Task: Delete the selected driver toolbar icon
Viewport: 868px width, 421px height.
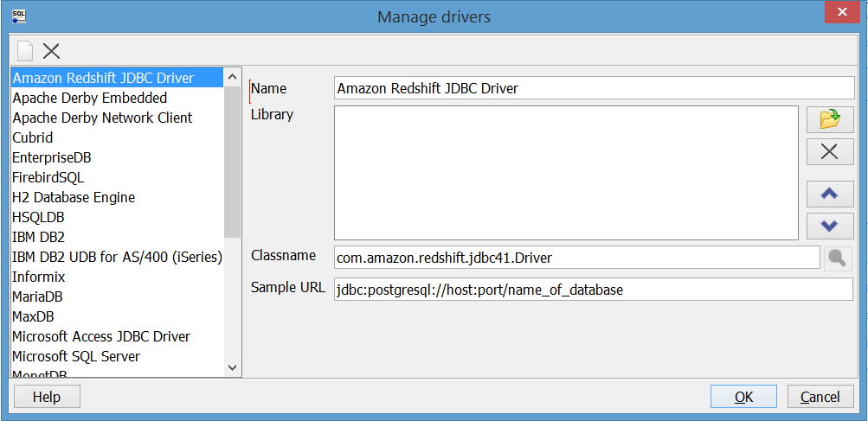Action: point(51,52)
